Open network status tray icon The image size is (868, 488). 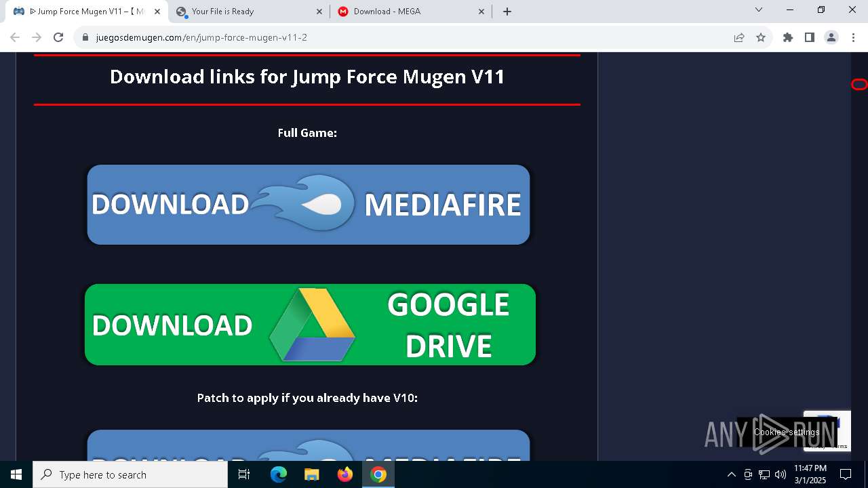[764, 474]
